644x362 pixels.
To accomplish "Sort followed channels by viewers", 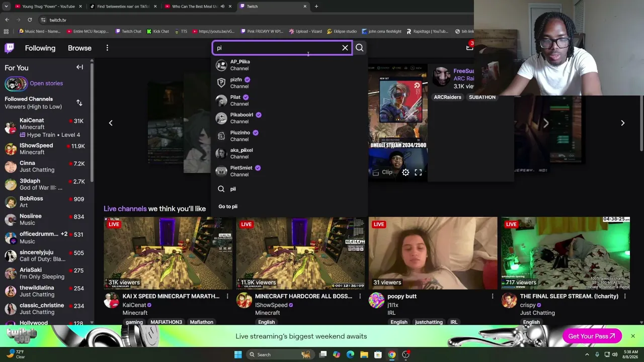I will pos(79,103).
